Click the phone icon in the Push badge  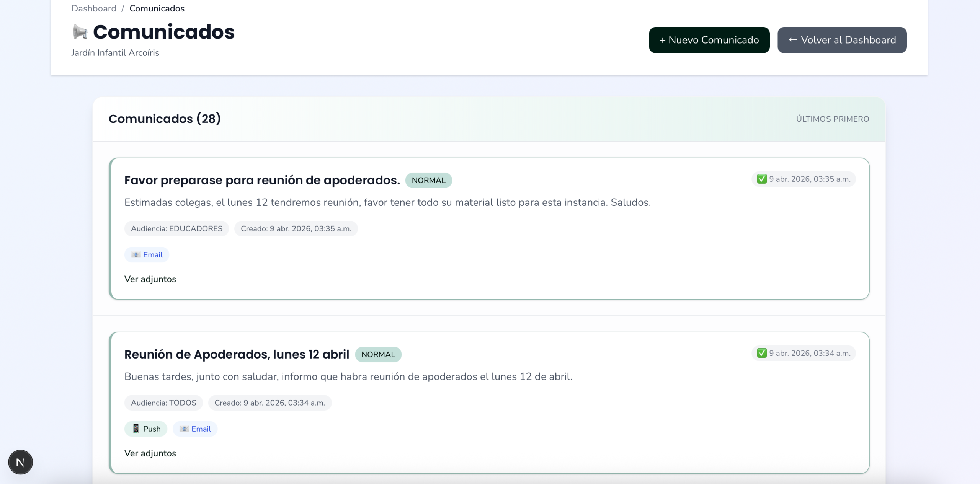point(136,429)
